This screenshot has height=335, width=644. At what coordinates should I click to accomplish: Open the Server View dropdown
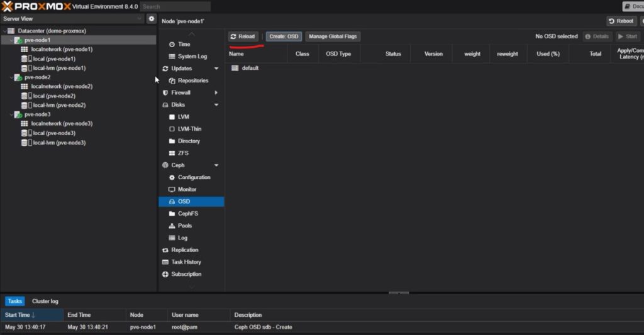(140, 19)
